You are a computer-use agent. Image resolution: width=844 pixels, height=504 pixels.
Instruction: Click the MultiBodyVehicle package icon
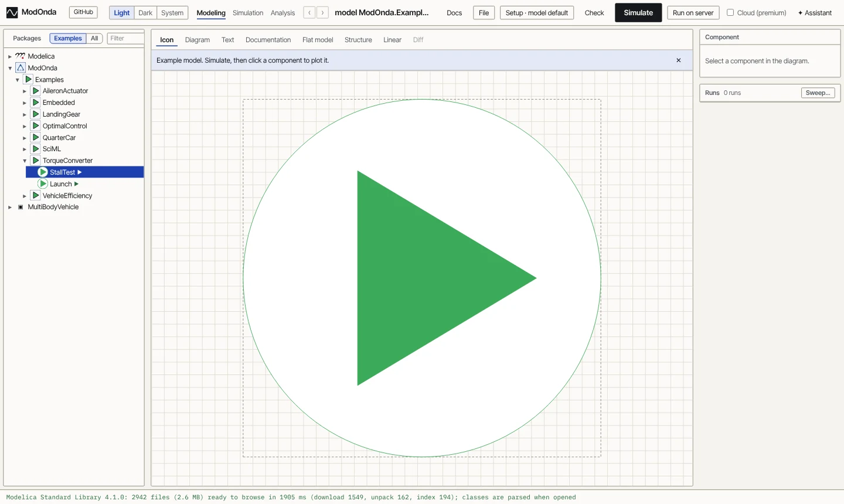click(21, 207)
